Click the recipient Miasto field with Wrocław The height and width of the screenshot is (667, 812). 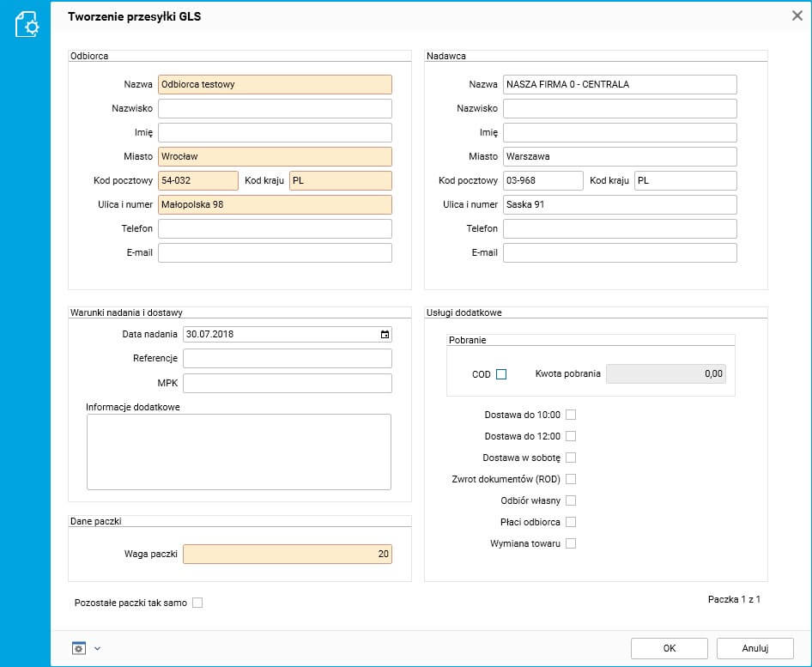click(x=275, y=156)
